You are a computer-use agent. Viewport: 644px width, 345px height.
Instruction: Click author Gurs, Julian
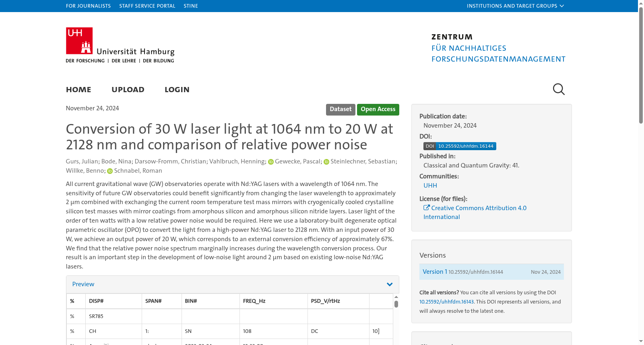coord(82,161)
